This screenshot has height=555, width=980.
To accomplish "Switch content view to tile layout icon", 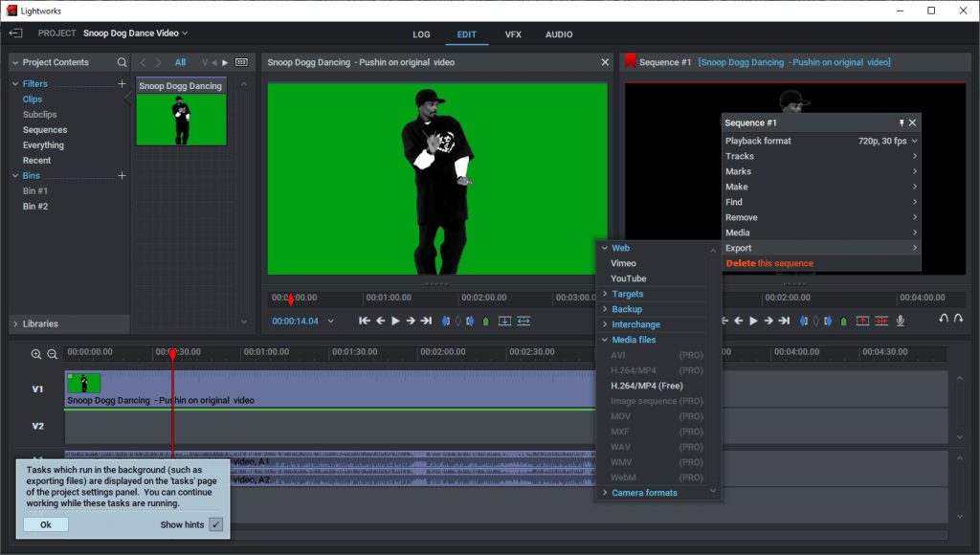I will point(241,62).
